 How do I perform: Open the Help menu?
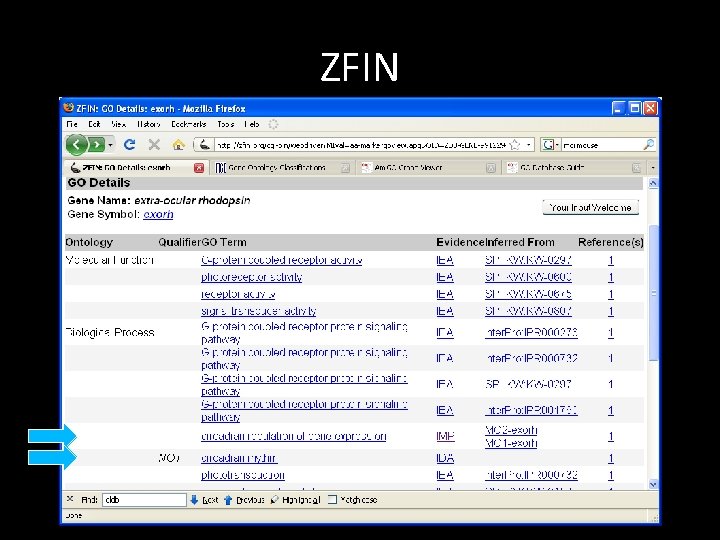[x=252, y=124]
